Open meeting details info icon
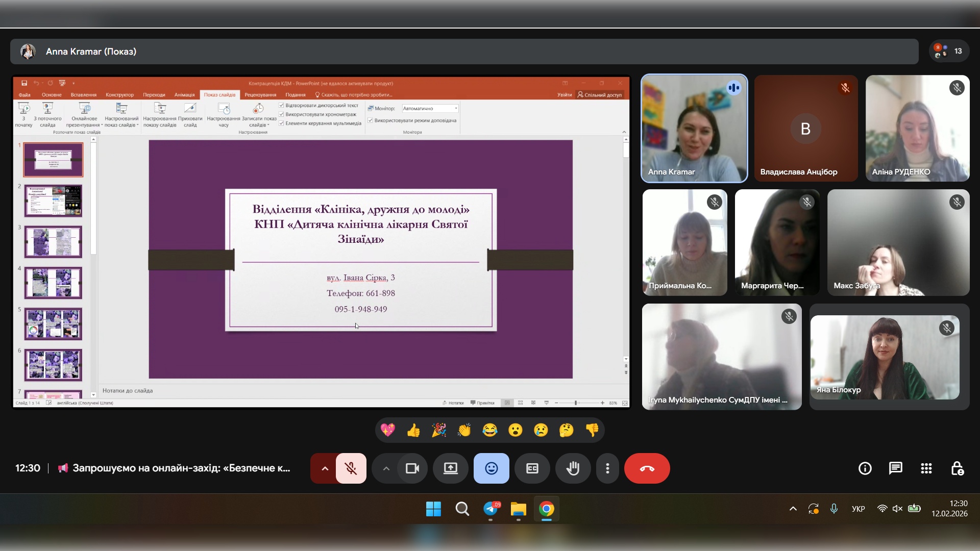Viewport: 980px width, 551px height. point(865,468)
